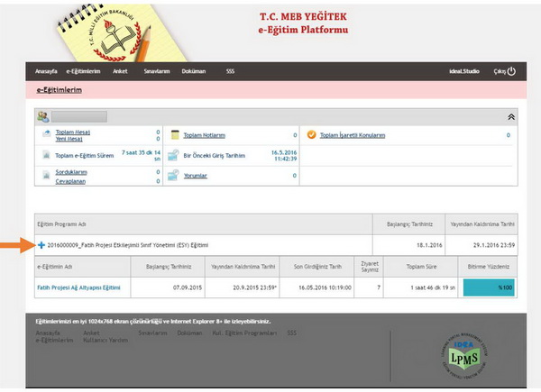Open SSS in the top menu
Screen dimensions: 541x392
click(x=230, y=71)
